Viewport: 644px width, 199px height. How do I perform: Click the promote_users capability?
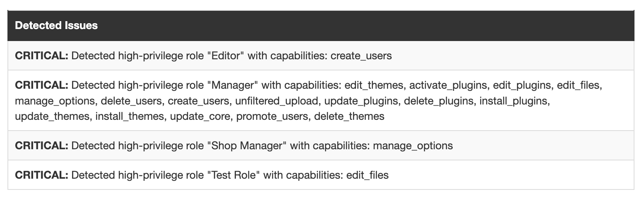pos(272,116)
